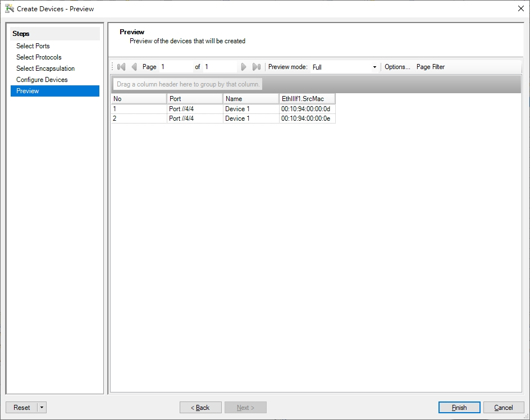The image size is (530, 420).
Task: Click the Create Devices window icon
Action: pyautogui.click(x=10, y=9)
